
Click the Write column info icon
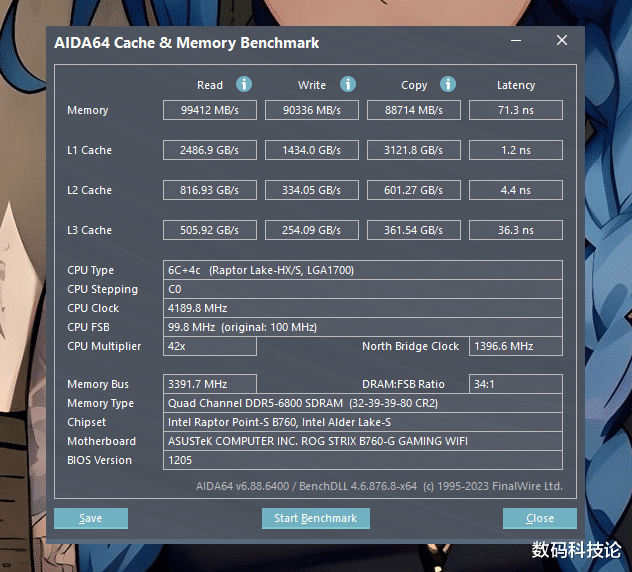tap(348, 85)
